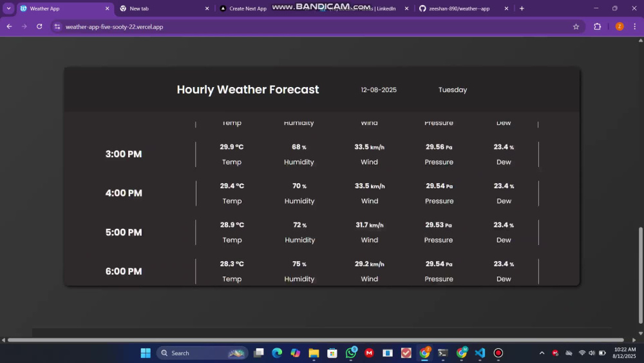Open the tab search dropdown arrow
Viewport: 644px width, 363px height.
(8, 8)
